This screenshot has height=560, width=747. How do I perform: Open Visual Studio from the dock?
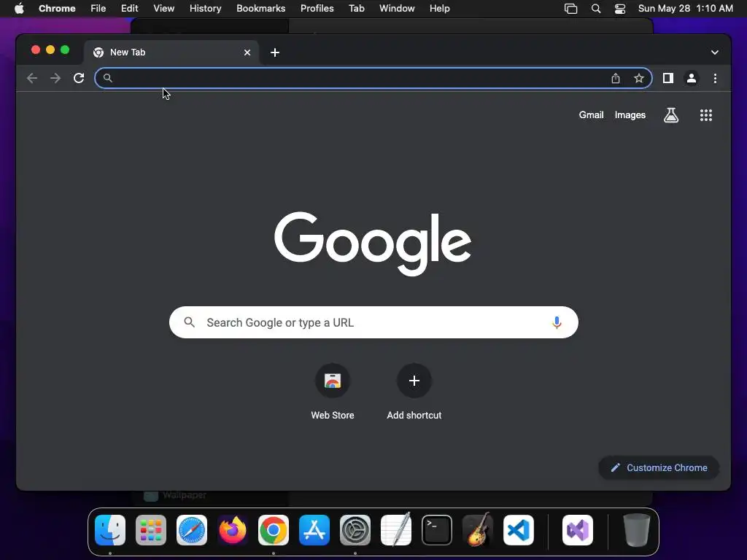pyautogui.click(x=578, y=530)
